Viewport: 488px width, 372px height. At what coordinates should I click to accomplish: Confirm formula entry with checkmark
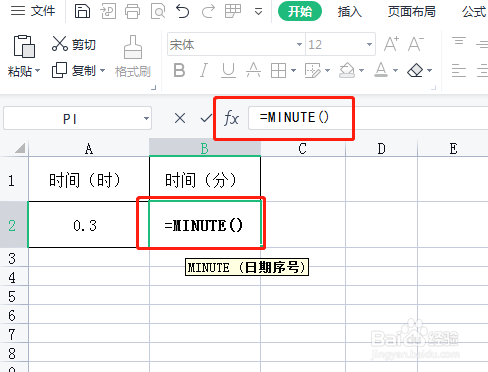(x=206, y=118)
